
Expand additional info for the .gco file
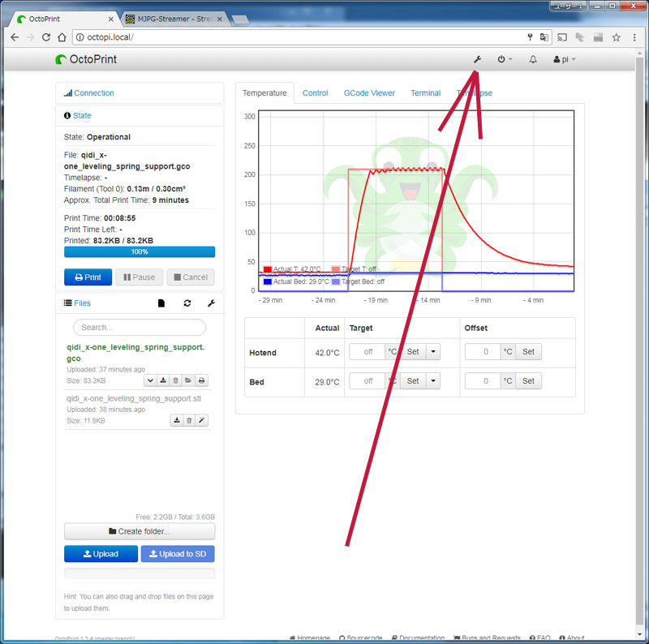[x=150, y=380]
